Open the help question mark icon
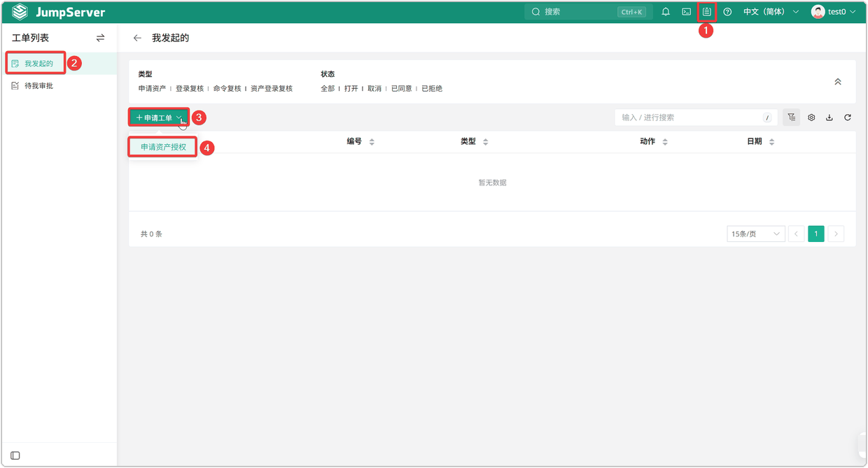Viewport: 868px width, 468px height. tap(727, 12)
